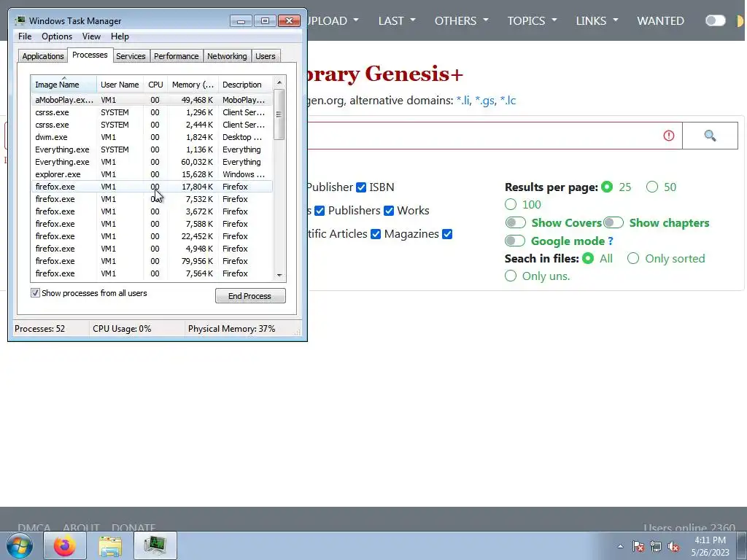Open the file explorer taskbar icon

[110, 545]
